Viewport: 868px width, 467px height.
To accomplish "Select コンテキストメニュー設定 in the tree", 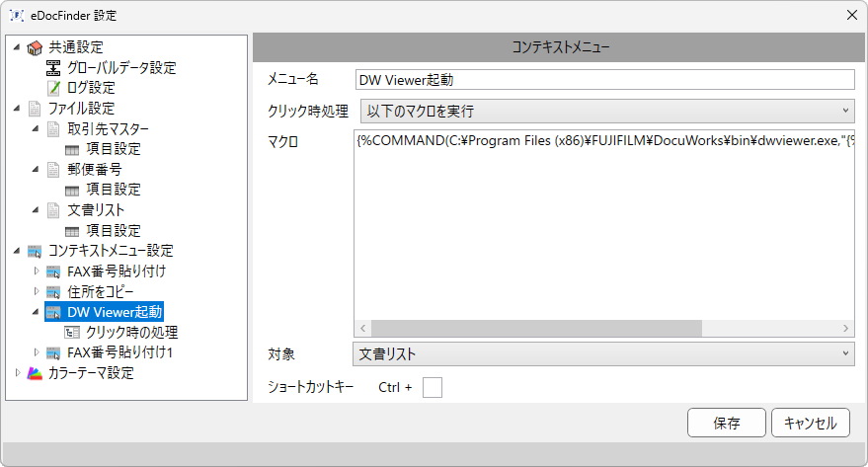I will click(111, 251).
